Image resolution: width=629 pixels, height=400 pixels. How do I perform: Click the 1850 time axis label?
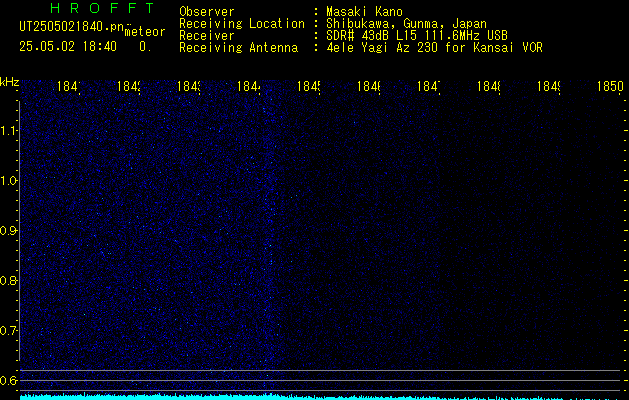tap(610, 87)
